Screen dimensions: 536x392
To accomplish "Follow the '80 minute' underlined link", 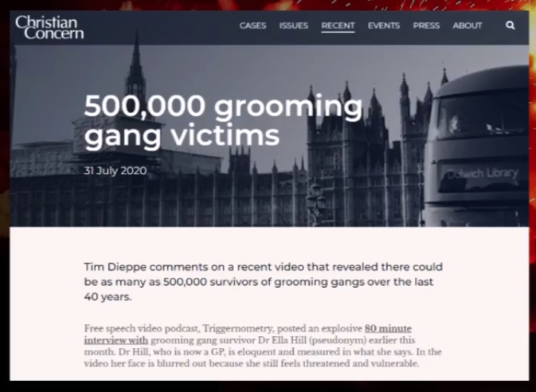I will 388,328.
